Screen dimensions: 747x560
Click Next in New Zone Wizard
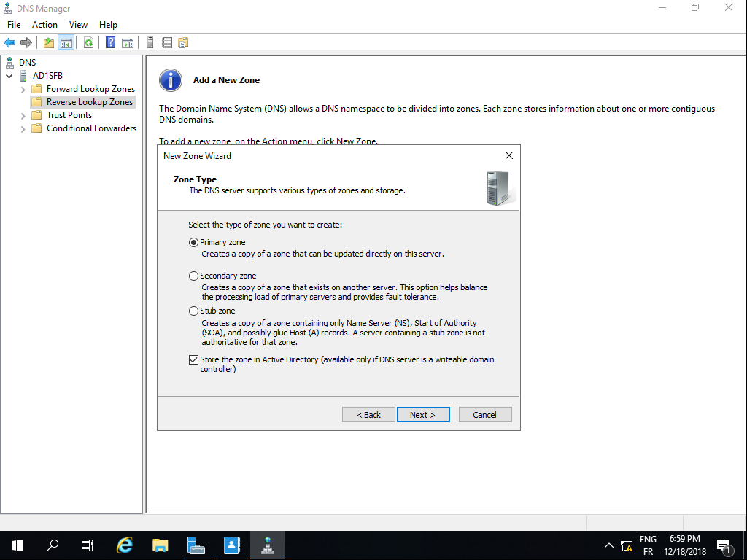(423, 414)
